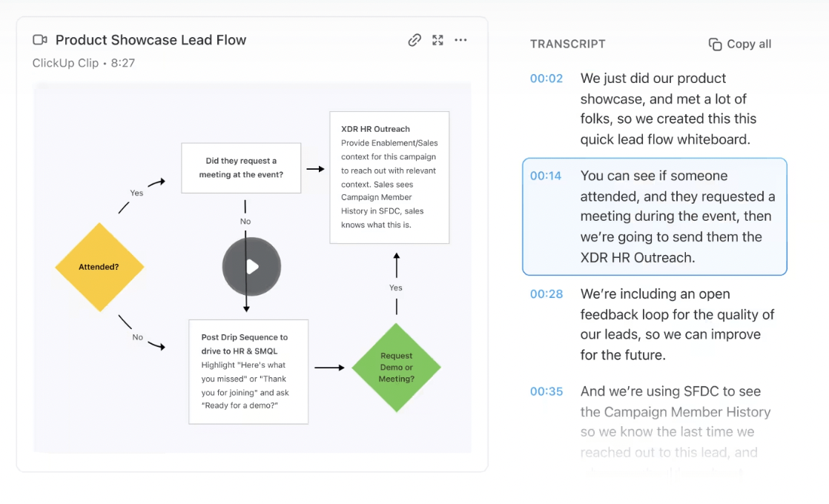
Task: Click the transcript text about open feedback loop
Action: pyautogui.click(x=677, y=325)
